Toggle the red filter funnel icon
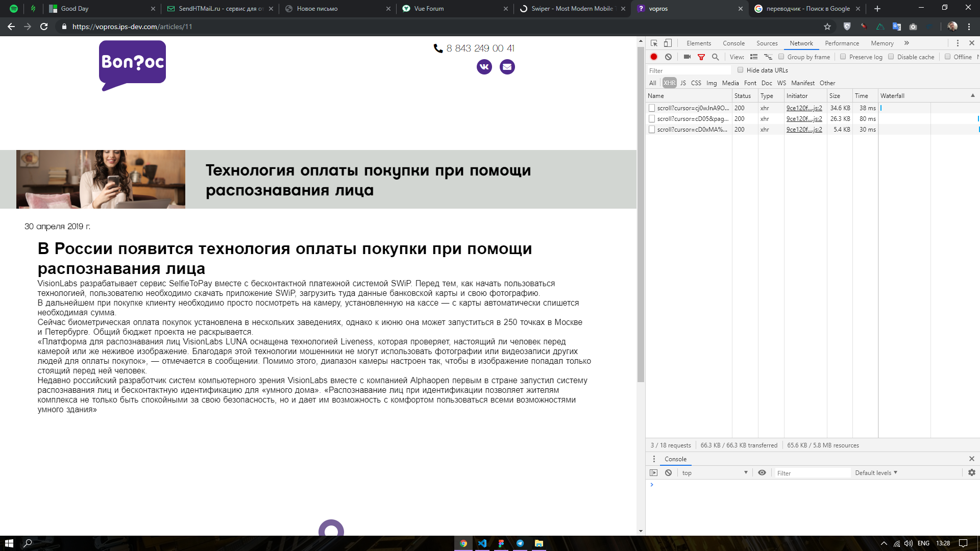The image size is (980, 551). [x=701, y=57]
